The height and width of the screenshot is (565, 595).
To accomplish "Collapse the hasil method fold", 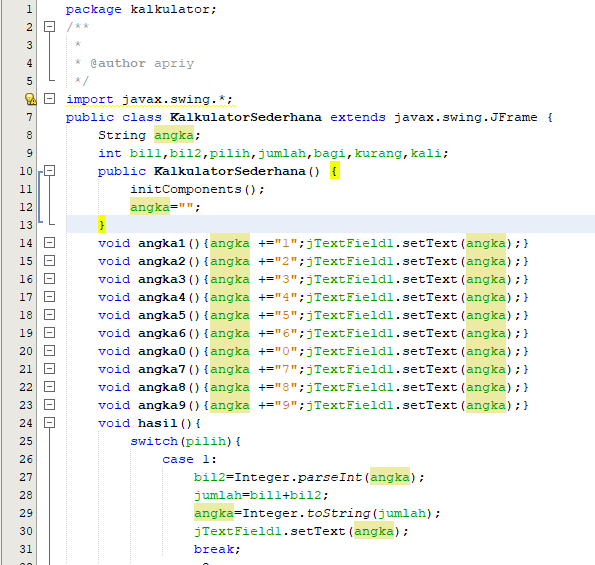I will click(x=49, y=423).
